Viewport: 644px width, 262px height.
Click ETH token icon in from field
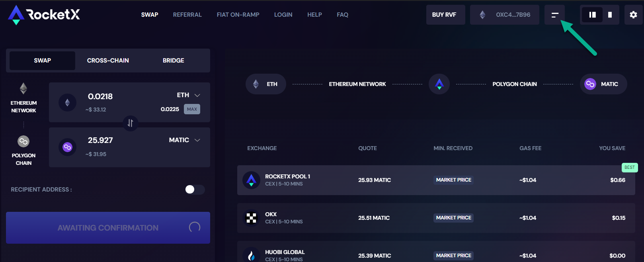(x=67, y=103)
